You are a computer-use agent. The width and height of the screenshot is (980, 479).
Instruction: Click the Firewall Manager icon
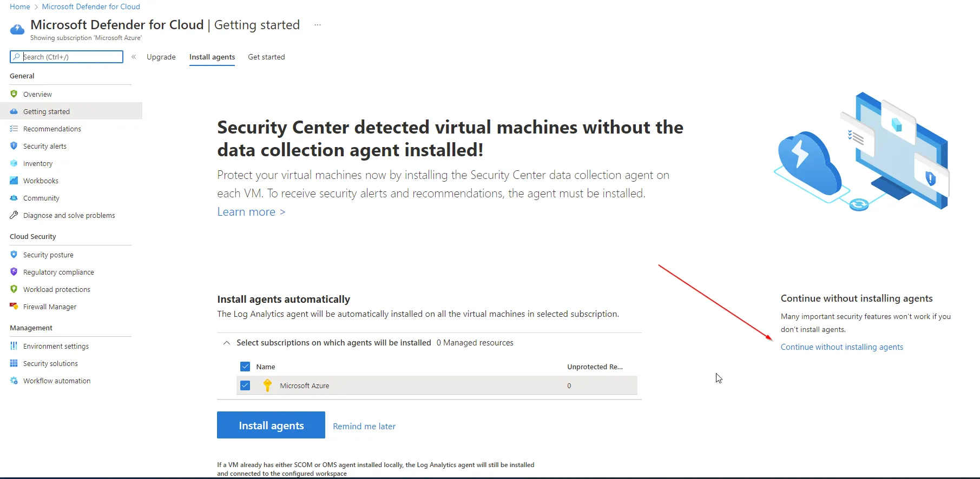coord(14,307)
